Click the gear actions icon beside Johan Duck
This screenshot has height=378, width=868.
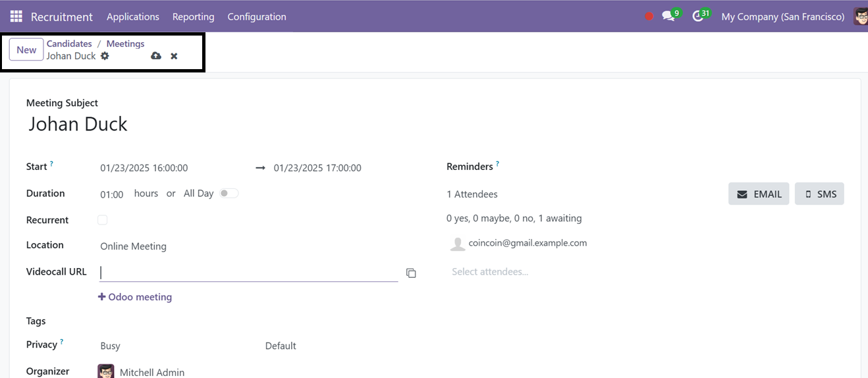coord(105,56)
